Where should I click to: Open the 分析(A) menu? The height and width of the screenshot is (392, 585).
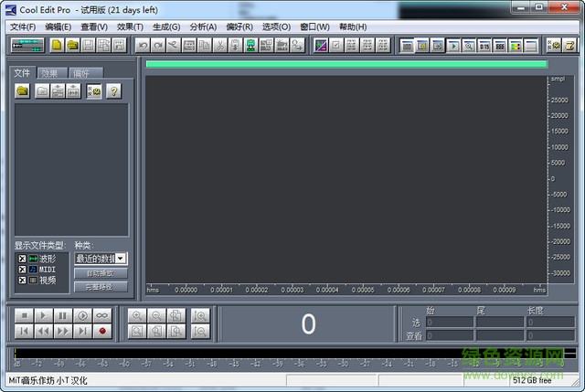pyautogui.click(x=203, y=26)
